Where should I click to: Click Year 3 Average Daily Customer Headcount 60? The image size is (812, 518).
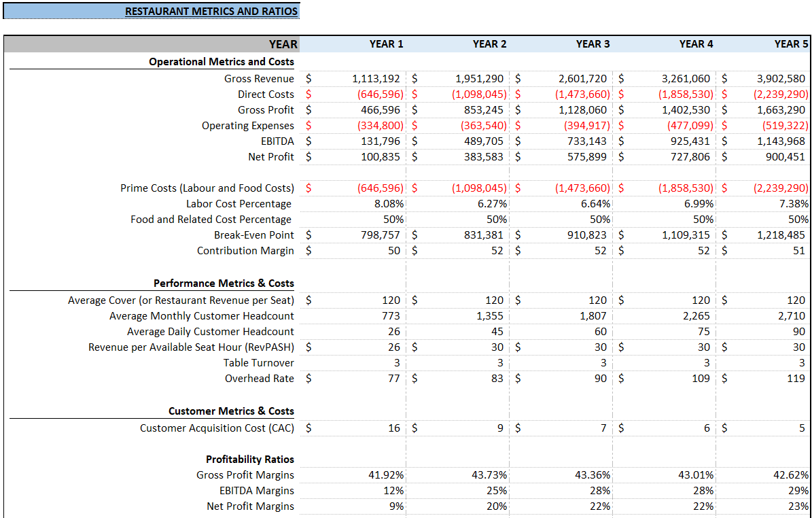[600, 332]
